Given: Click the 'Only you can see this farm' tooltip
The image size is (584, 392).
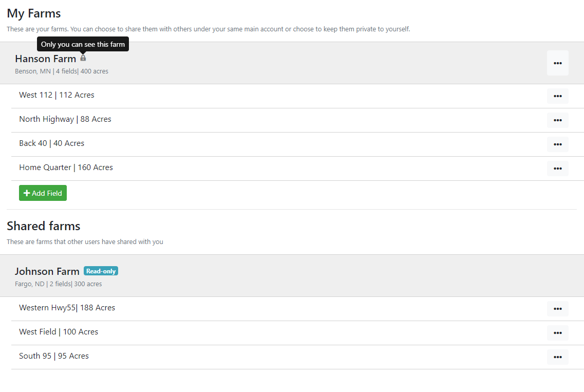Looking at the screenshot, I should (82, 44).
